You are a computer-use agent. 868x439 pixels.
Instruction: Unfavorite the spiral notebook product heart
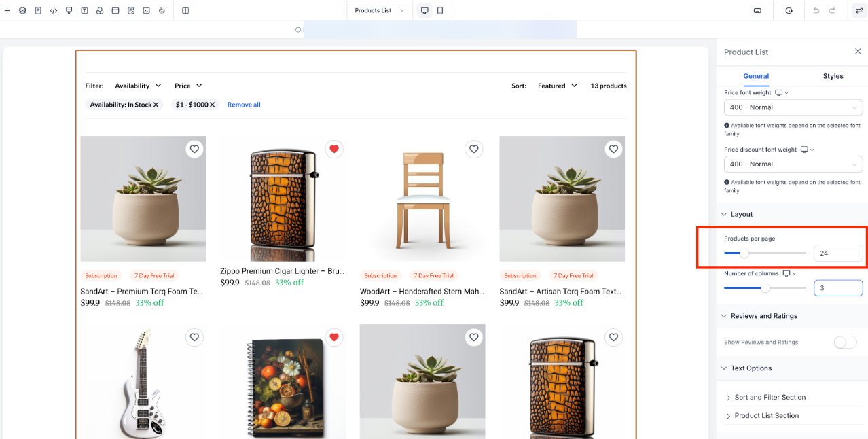coord(334,337)
